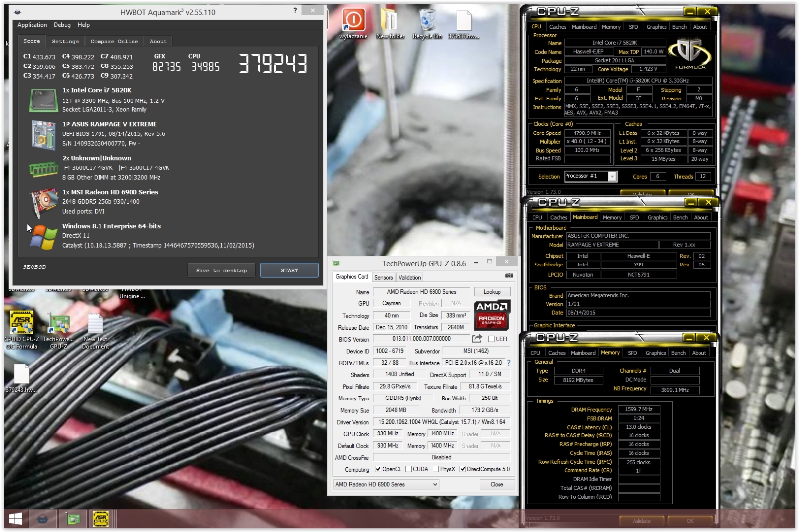Switch to the Validation tab in GPU-Z
Screen dimensions: 799x532
[410, 277]
